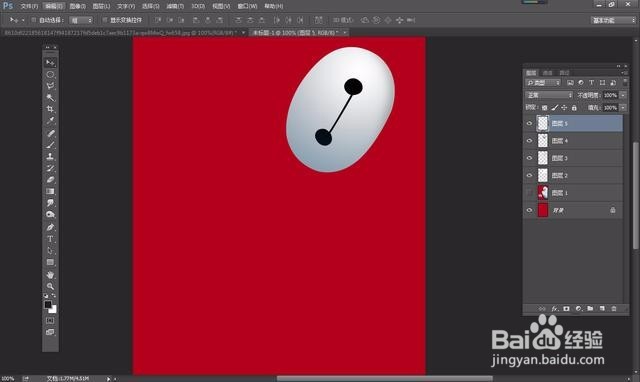Screen dimensions: 640x382
Task: Select the Healing Brush tool
Action: (x=50, y=133)
